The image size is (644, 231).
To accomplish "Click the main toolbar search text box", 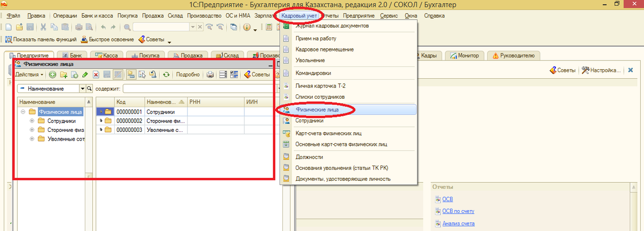I will point(161,27).
